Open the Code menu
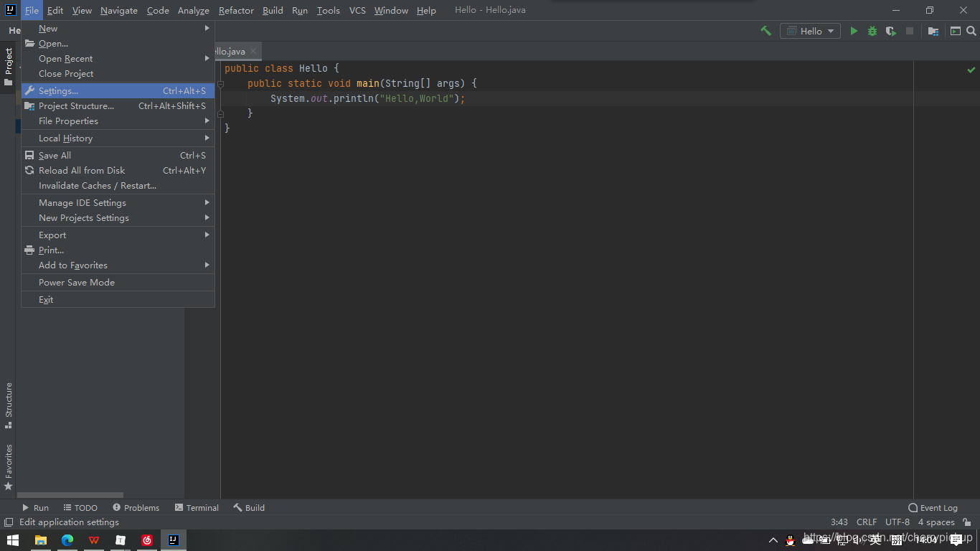Screen dimensions: 980x551 click(158, 11)
